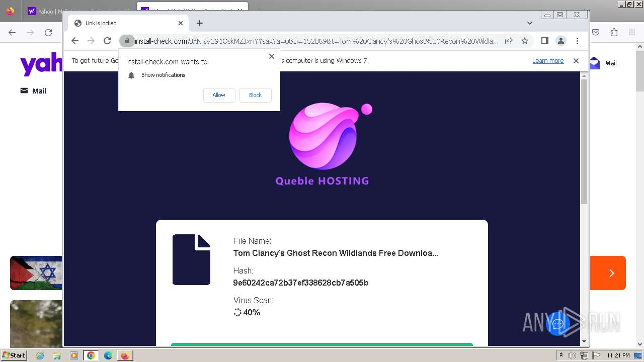This screenshot has height=362, width=644.
Task: Launch Internet Explorer from taskbar
Action: coord(40,355)
